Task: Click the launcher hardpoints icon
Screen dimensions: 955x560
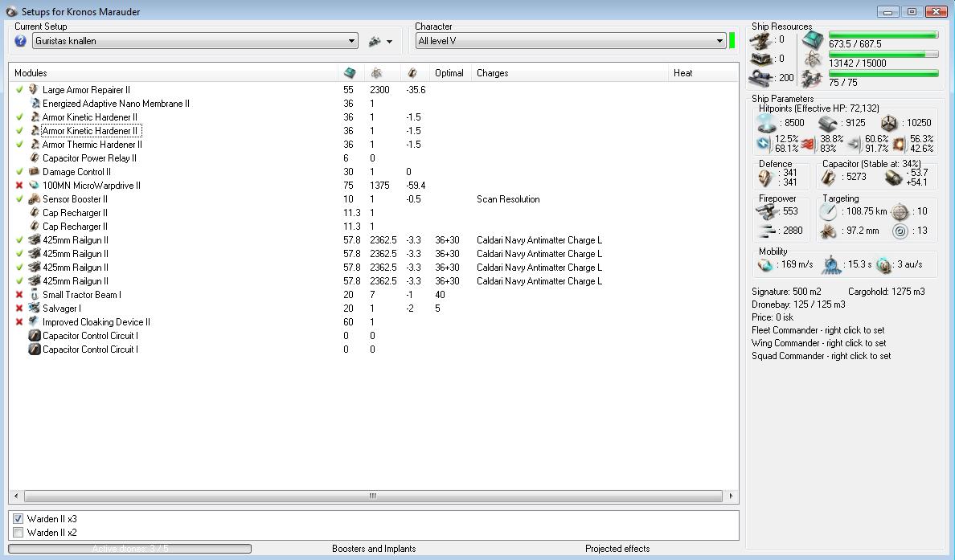Action: [x=760, y=59]
